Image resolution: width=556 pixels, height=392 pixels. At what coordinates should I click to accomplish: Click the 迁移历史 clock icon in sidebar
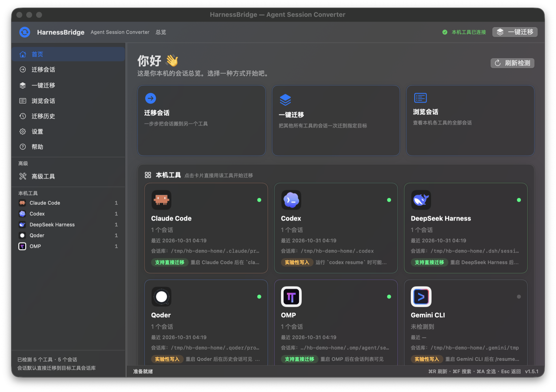coord(23,116)
